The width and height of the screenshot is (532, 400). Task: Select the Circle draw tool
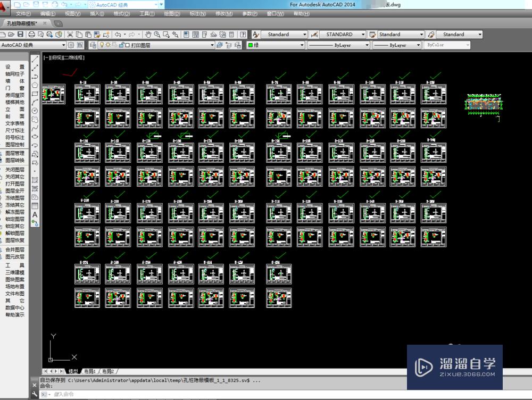(x=35, y=111)
